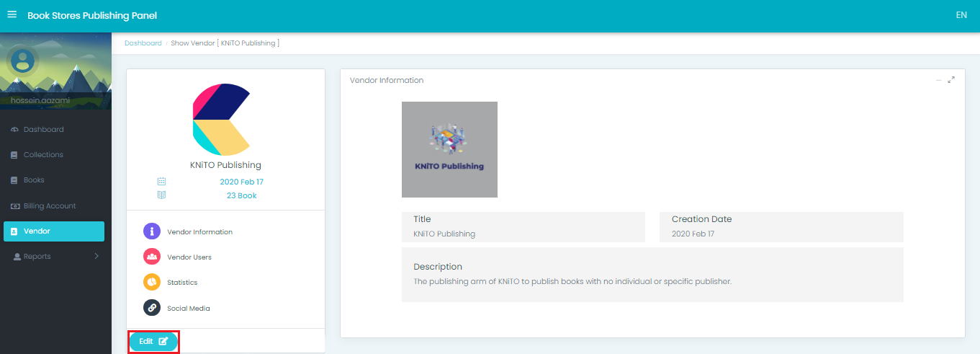Click the Dashboard breadcrumb link

click(x=143, y=43)
